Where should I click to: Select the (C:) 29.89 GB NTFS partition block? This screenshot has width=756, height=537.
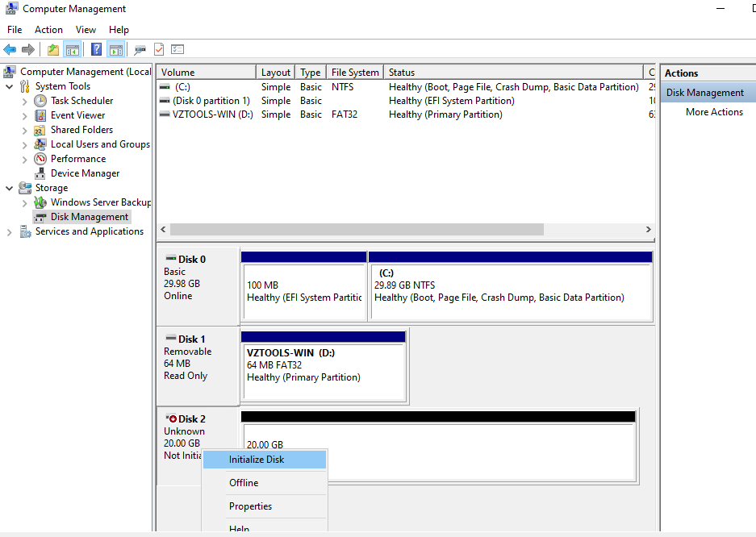point(511,286)
